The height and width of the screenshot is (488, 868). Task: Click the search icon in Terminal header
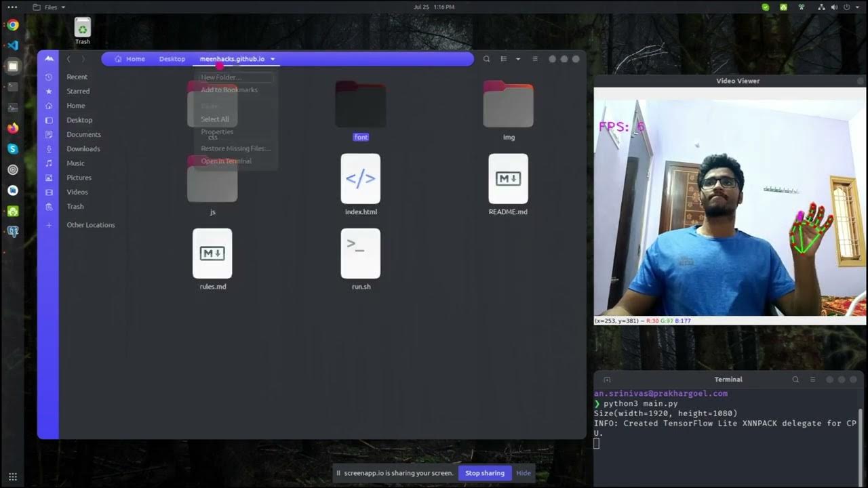click(x=795, y=380)
